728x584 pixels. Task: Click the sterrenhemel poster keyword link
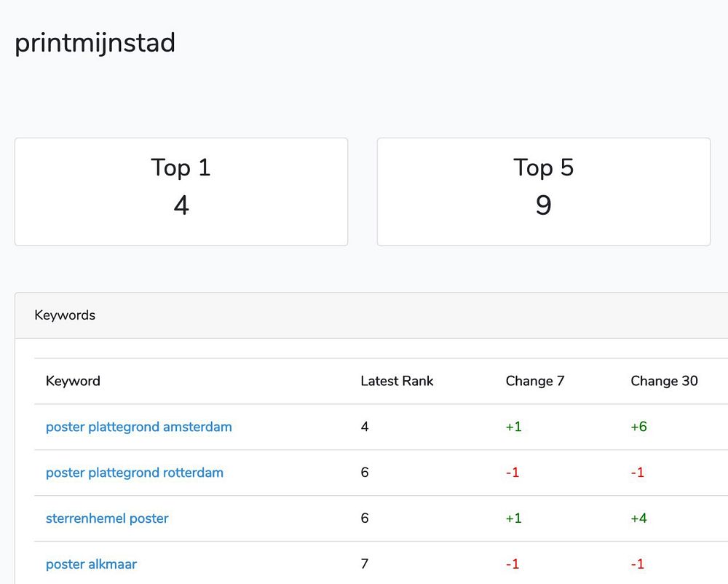click(x=107, y=518)
